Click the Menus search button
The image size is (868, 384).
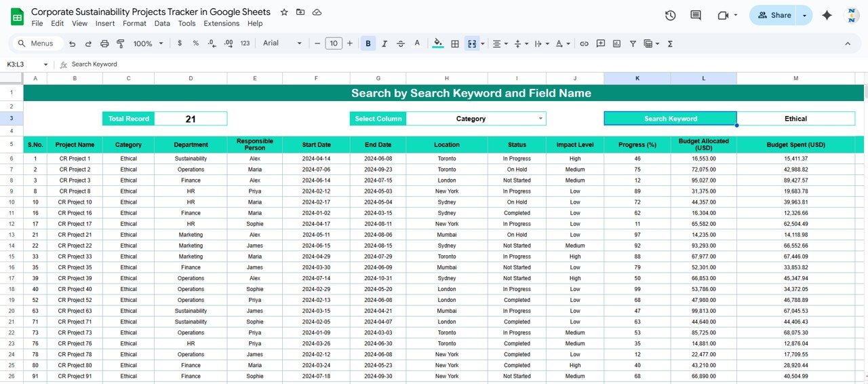point(37,43)
